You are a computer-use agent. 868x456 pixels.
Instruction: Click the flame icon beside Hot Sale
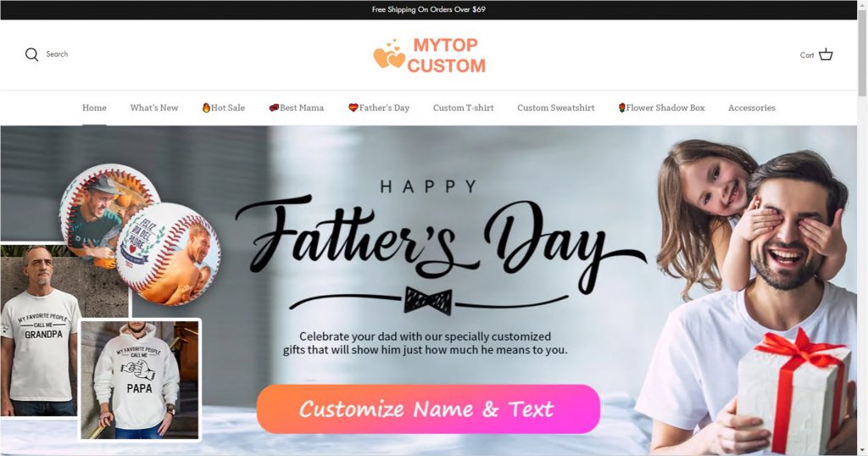[206, 108]
